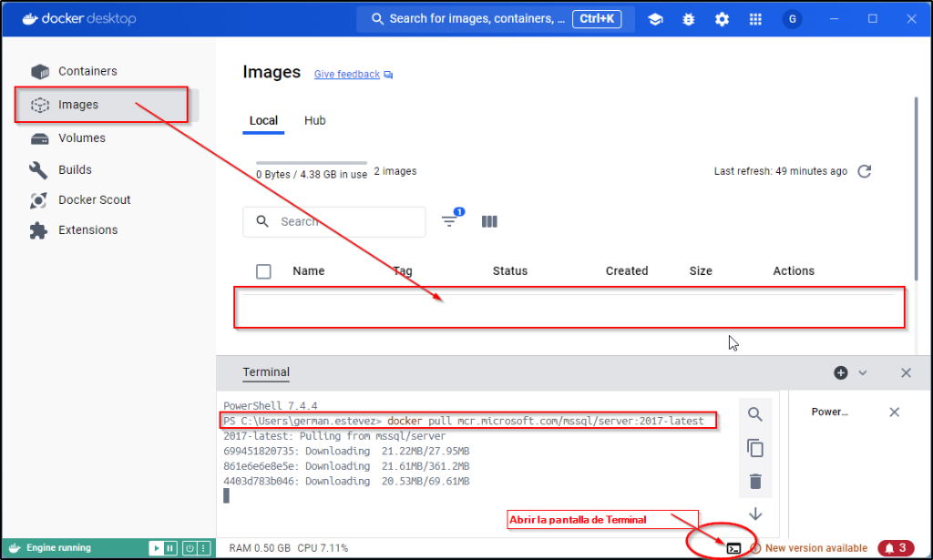
Task: Copy terminal output with the copy icon
Action: pyautogui.click(x=754, y=448)
